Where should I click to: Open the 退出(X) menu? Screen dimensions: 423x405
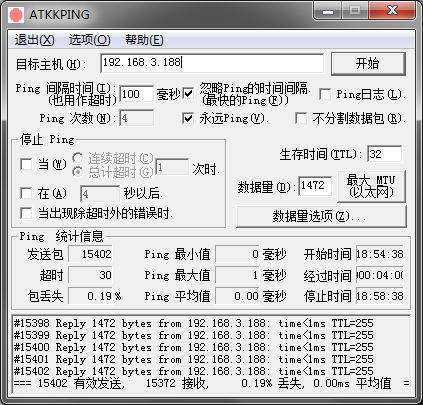34,40
